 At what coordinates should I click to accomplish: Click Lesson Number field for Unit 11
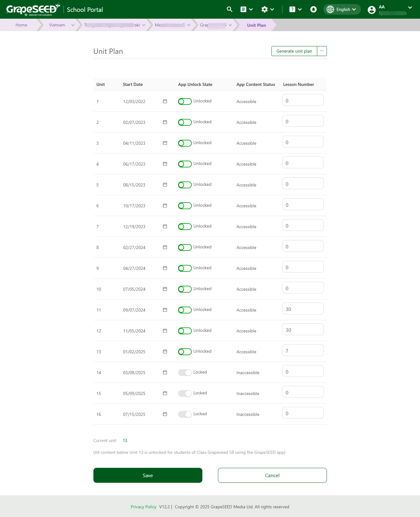point(303,309)
